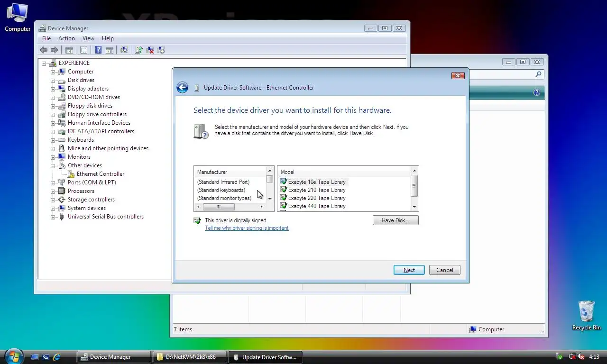The height and width of the screenshot is (364, 607).
Task: Expand the Ports (COM & LPT) node
Action: coord(53,182)
